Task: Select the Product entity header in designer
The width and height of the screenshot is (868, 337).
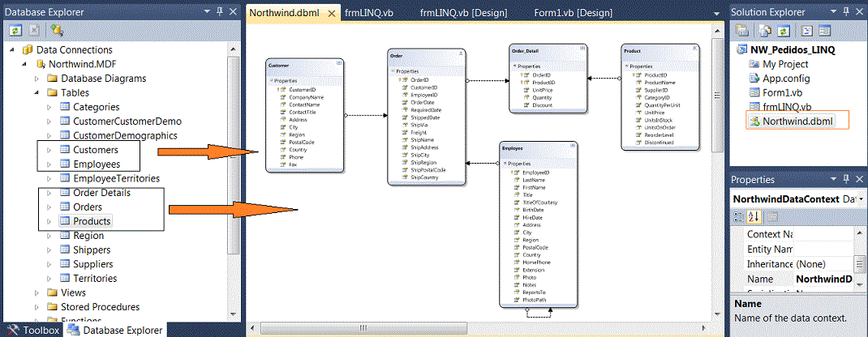Action: point(660,51)
